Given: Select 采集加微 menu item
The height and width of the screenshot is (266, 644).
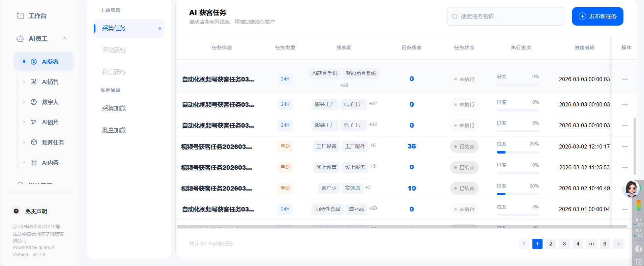Looking at the screenshot, I should coord(114,108).
